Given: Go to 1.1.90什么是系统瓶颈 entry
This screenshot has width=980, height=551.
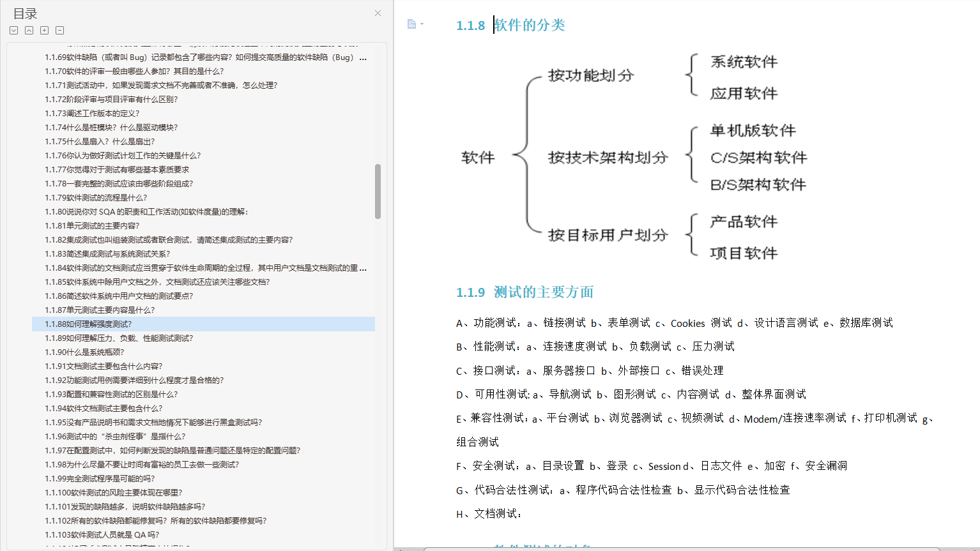Looking at the screenshot, I should pyautogui.click(x=84, y=352).
